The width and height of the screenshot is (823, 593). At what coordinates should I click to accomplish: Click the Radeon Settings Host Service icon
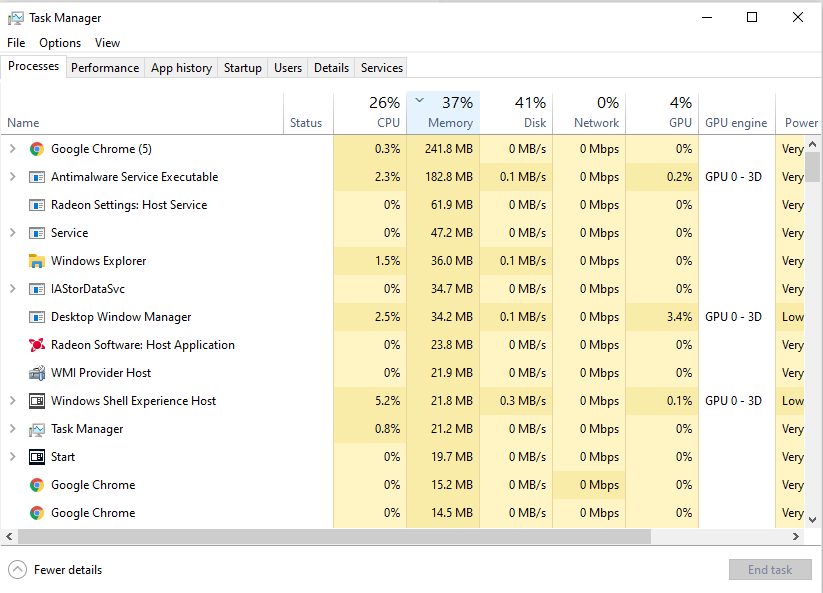[37, 205]
